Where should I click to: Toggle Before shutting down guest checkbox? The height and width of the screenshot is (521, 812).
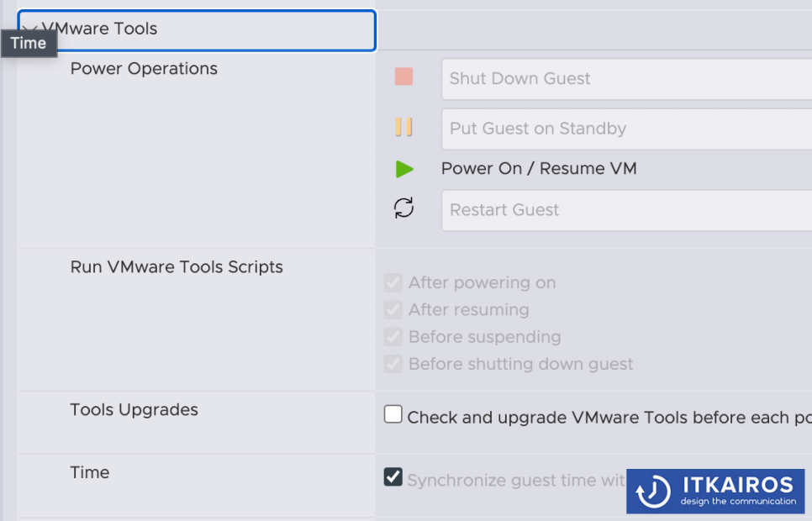pyautogui.click(x=393, y=364)
